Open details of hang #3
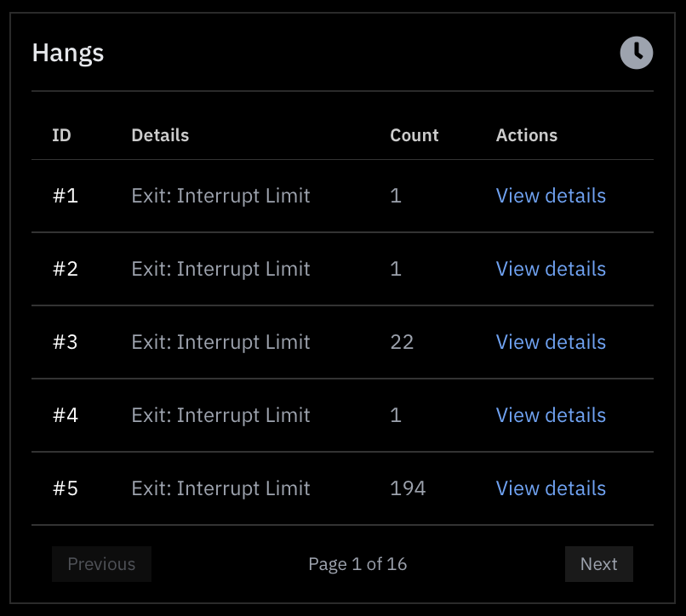Screen dimensions: 686x616 550,342
